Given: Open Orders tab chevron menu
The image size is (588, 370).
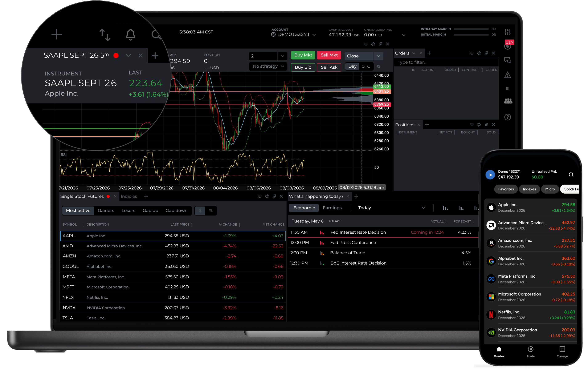Looking at the screenshot, I should 413,53.
